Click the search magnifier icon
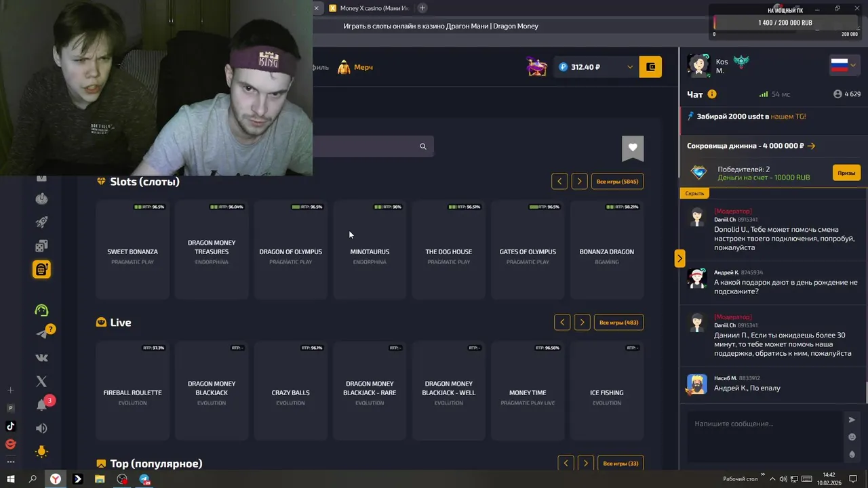The width and height of the screenshot is (868, 488). [423, 146]
